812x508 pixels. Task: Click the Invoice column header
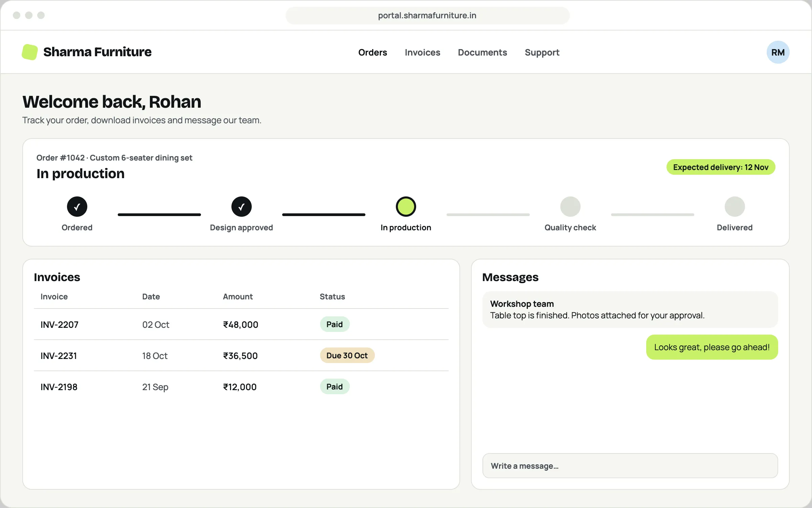[54, 297]
